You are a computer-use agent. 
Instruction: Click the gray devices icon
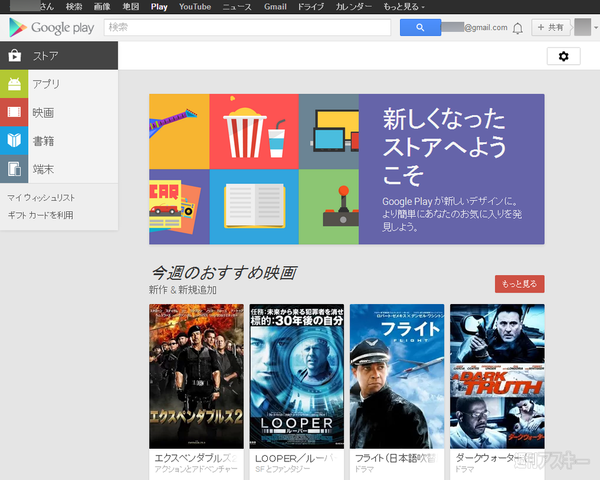(x=14, y=169)
